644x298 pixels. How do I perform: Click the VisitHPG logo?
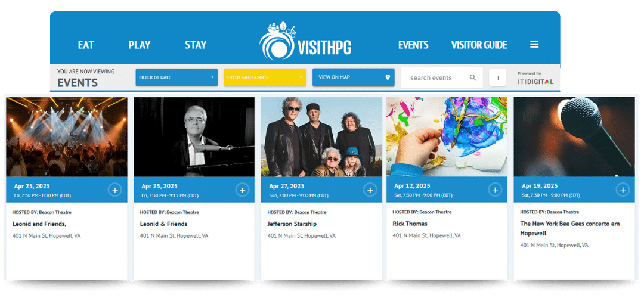pyautogui.click(x=305, y=41)
